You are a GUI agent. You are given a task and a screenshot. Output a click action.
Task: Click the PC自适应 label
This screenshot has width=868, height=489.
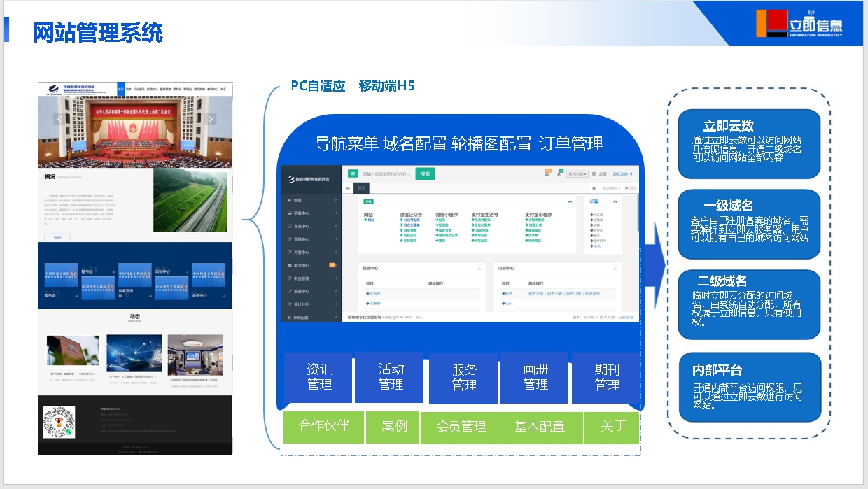pyautogui.click(x=318, y=86)
